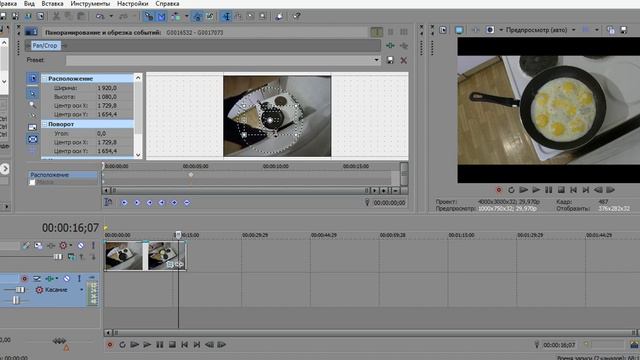Click the keyframe diamond on Pan/Crop timeline

click(x=191, y=175)
